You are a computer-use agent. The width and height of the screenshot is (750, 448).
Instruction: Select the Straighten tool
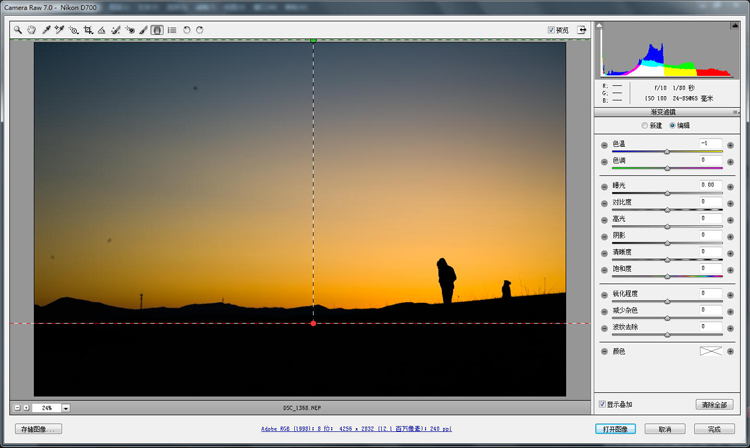tap(101, 30)
